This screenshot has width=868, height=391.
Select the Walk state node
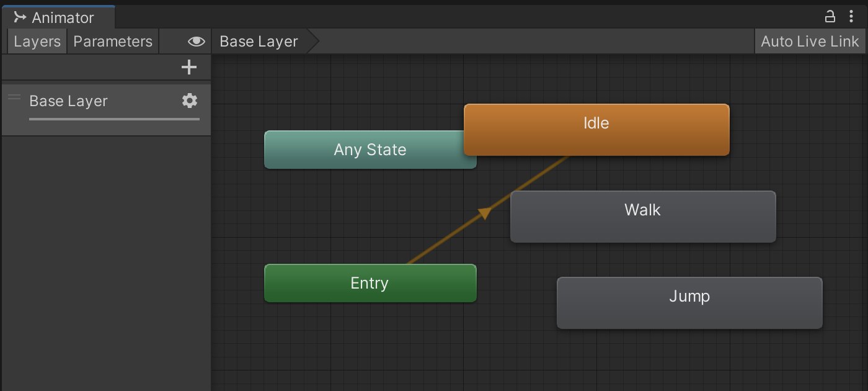tap(642, 216)
